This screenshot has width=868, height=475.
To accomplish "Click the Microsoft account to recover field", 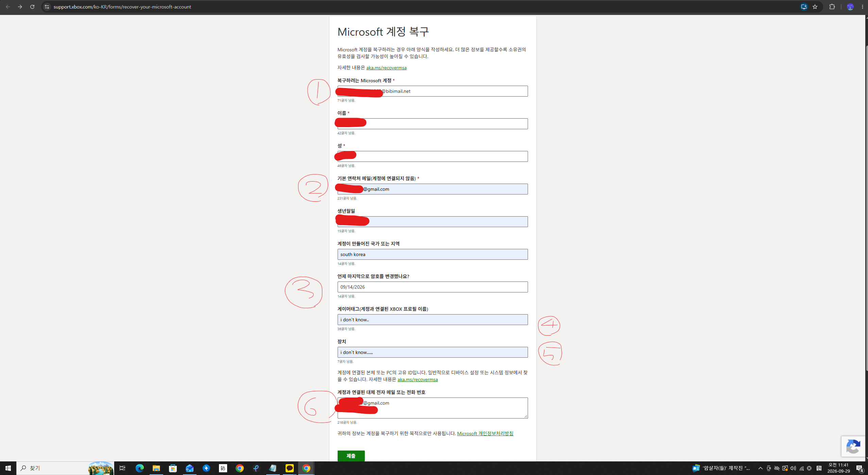I will pyautogui.click(x=432, y=91).
